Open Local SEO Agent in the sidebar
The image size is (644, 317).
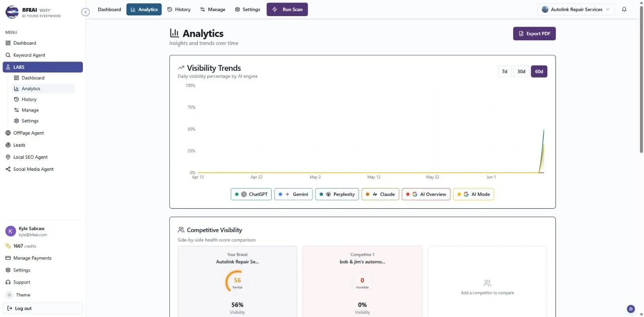click(43, 157)
